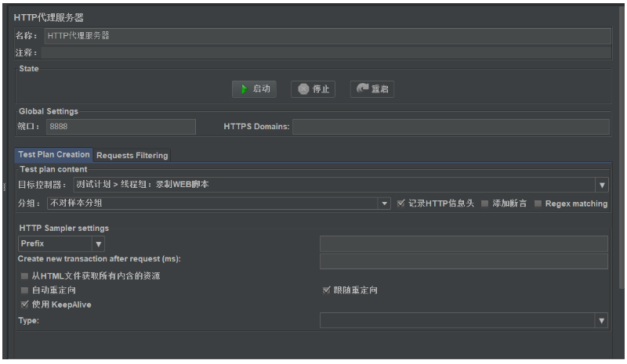Click the HTTPS Domains input field
Screen dimensions: 627x364
(x=451, y=127)
